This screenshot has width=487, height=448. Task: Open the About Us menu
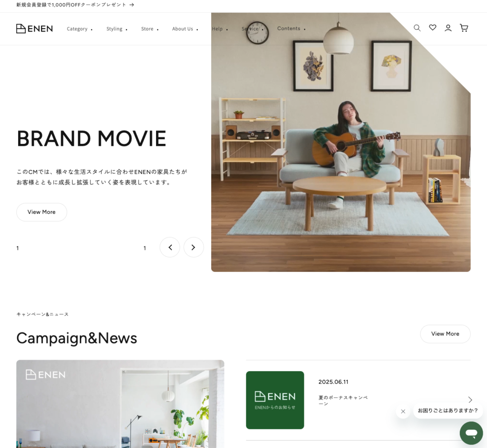point(185,29)
